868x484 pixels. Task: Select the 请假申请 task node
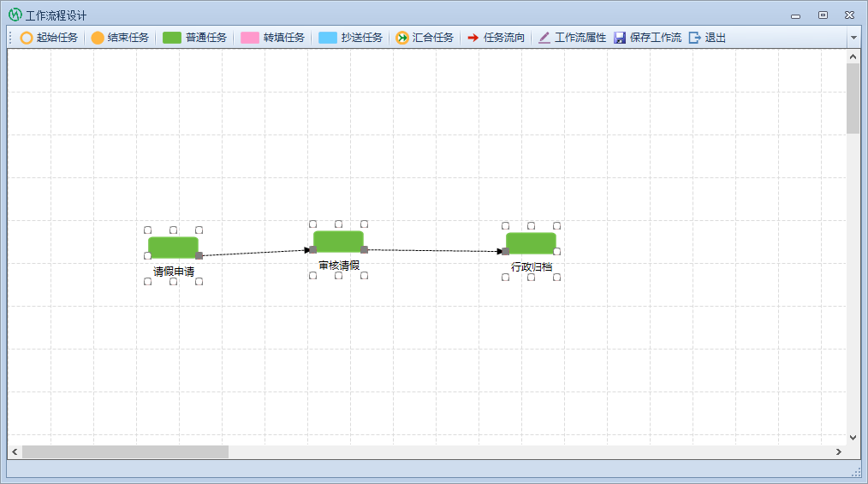click(173, 248)
